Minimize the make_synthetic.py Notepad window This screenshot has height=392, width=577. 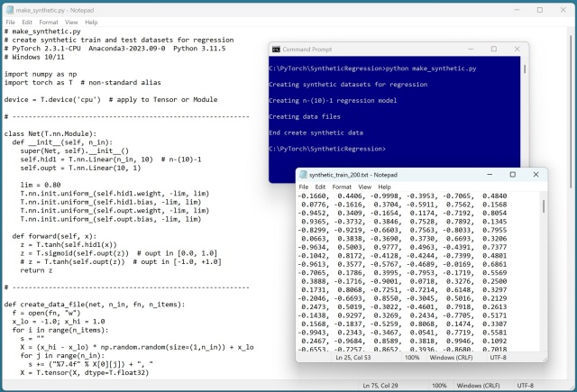click(x=517, y=10)
